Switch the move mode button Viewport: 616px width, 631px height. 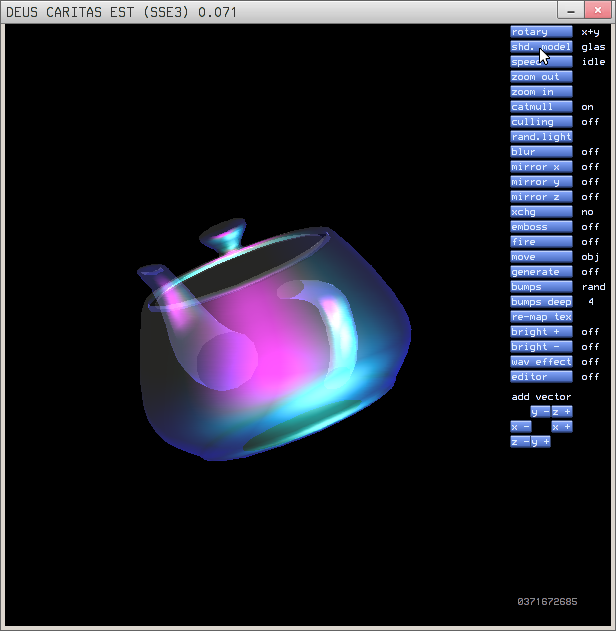pyautogui.click(x=541, y=257)
